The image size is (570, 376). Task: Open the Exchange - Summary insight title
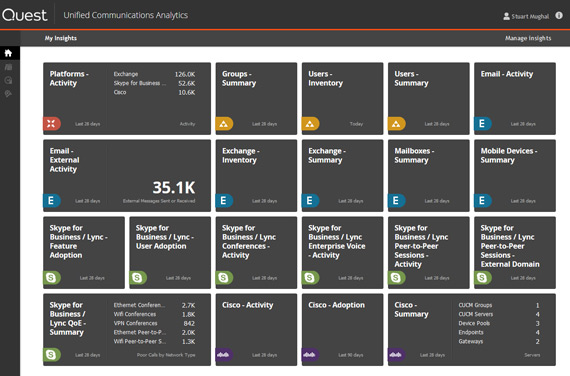click(x=327, y=155)
